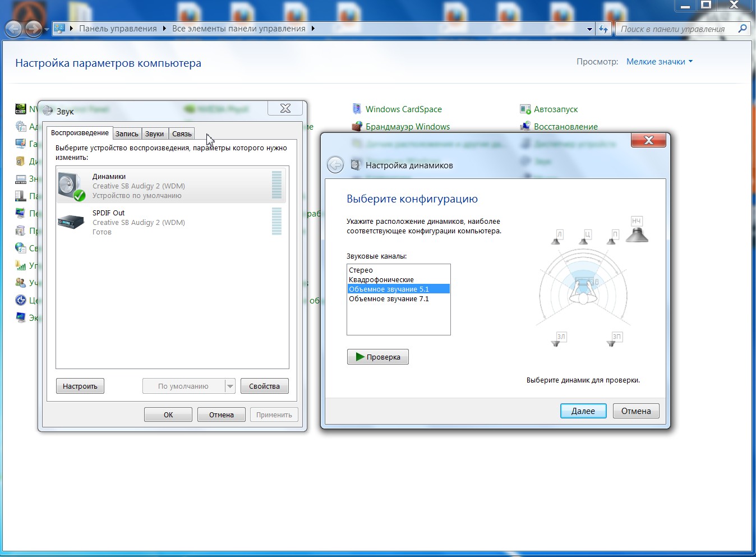
Task: Click the Динамики speaker device icon
Action: click(72, 187)
